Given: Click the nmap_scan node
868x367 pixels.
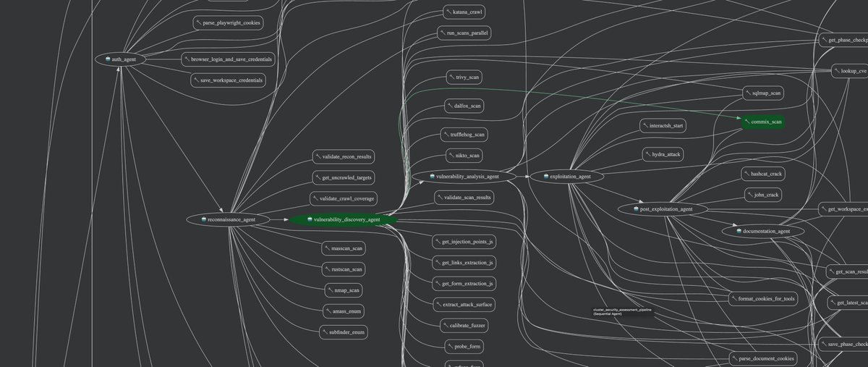Looking at the screenshot, I should 343,290.
